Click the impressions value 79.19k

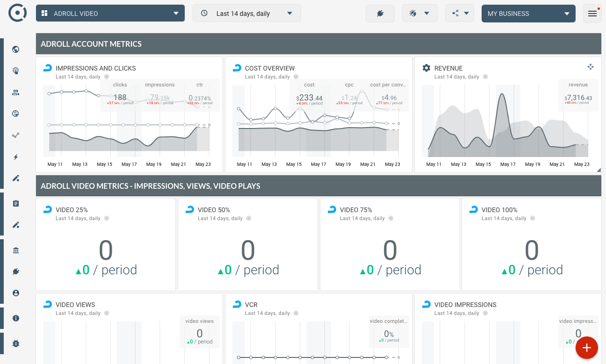(159, 98)
